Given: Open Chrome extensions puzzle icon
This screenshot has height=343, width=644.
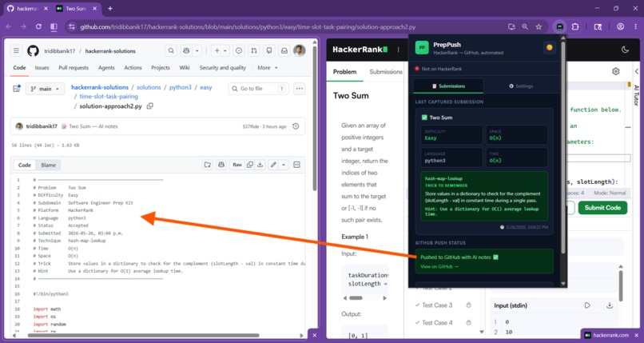Looking at the screenshot, I should (575, 26).
